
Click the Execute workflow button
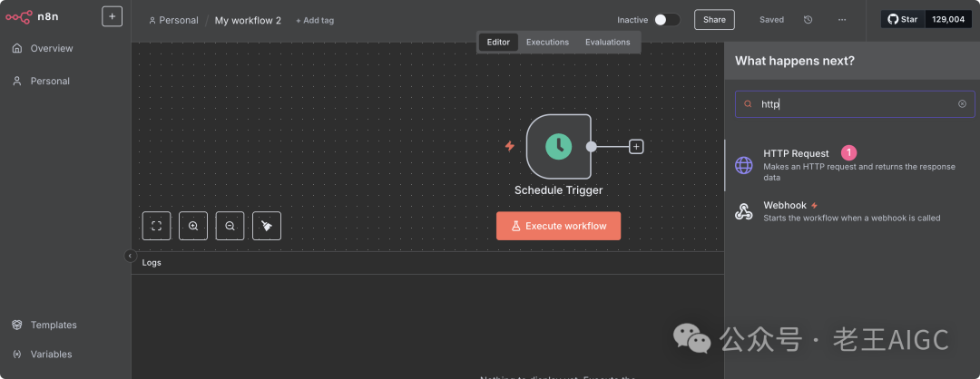[559, 226]
